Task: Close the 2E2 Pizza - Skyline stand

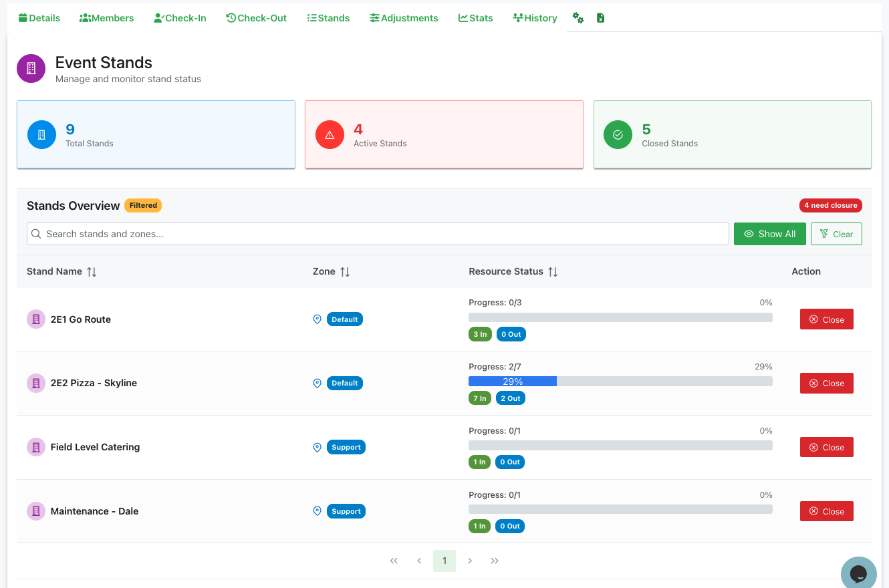Action: [826, 382]
